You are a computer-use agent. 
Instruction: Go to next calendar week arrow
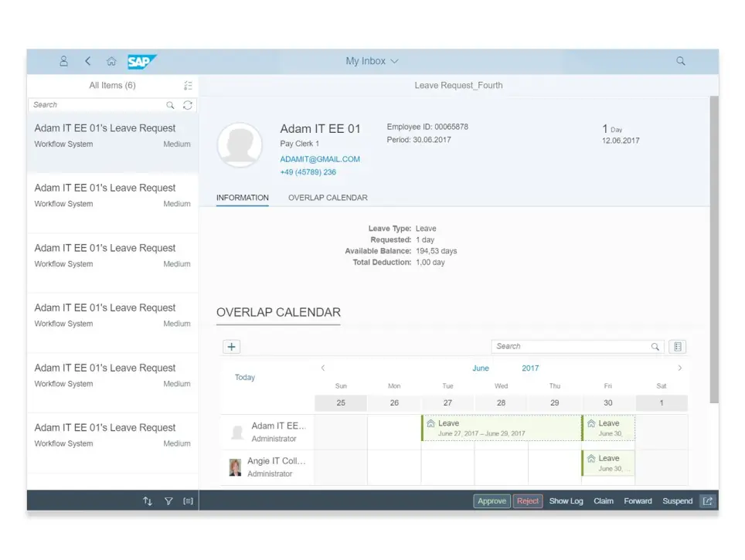(680, 368)
